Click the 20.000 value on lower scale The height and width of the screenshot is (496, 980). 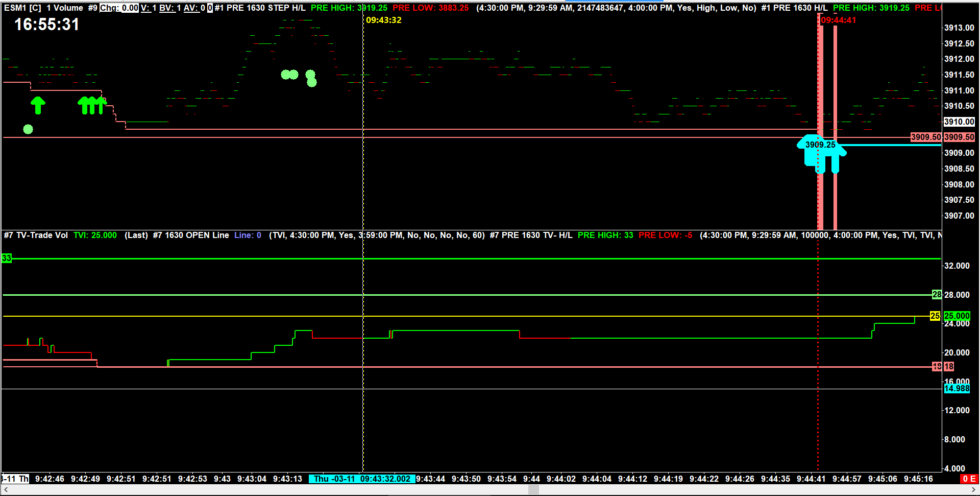[x=957, y=352]
